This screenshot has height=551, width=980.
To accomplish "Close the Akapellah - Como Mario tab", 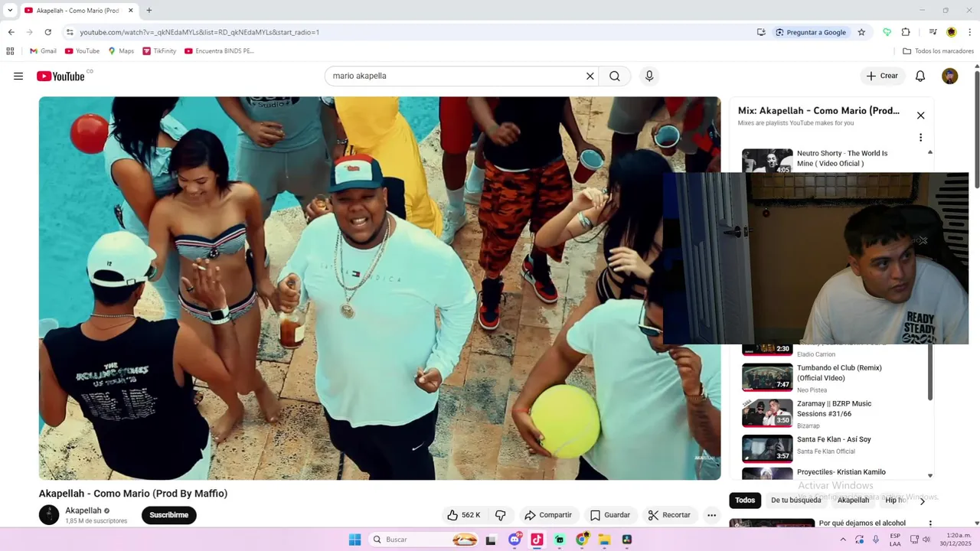I will point(130,11).
